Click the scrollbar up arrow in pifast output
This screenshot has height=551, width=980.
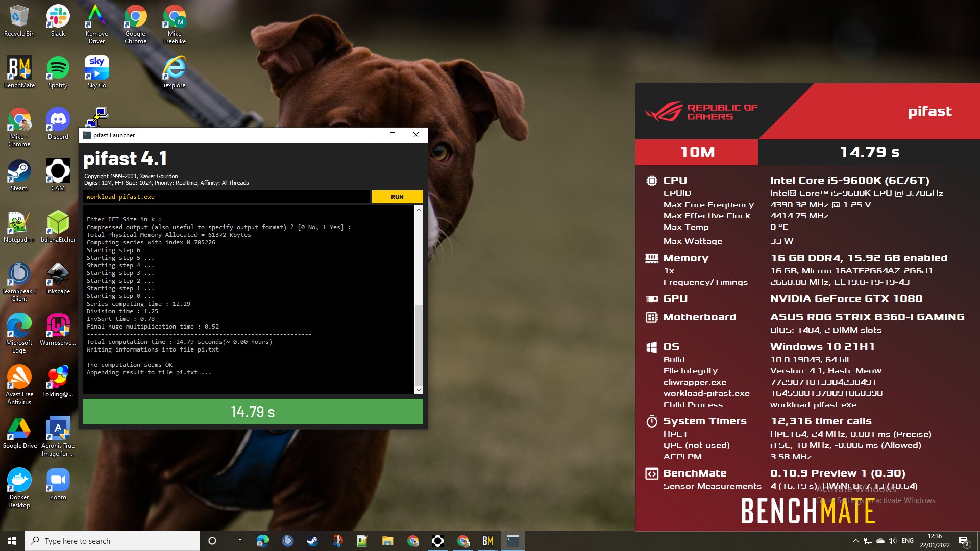(x=419, y=210)
